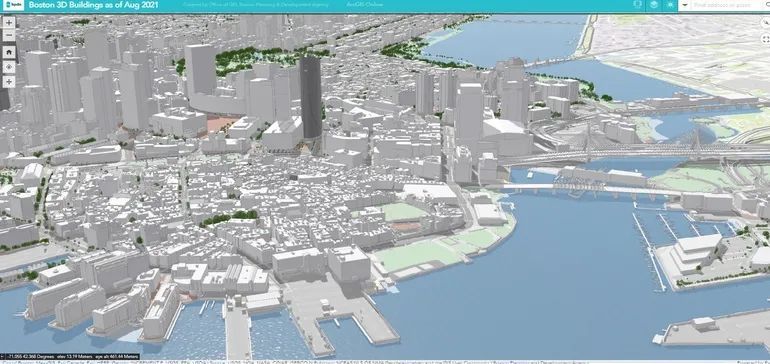Open the ArcGIS Online header link

tap(357, 5)
